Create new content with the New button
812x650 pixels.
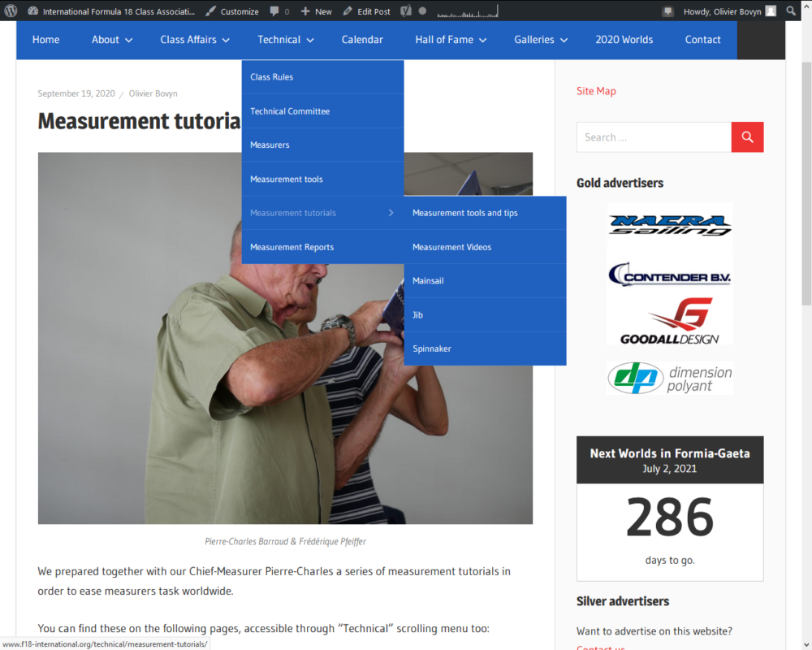pos(317,11)
